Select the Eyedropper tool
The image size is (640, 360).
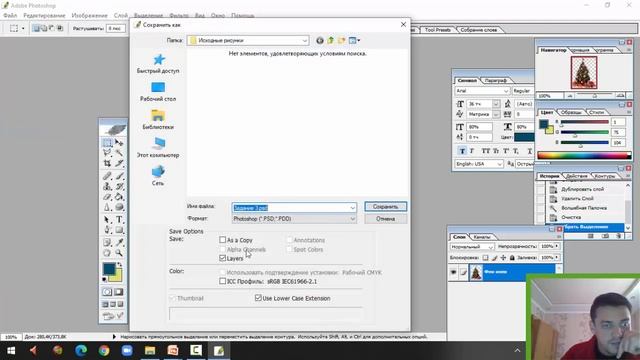coord(119,242)
